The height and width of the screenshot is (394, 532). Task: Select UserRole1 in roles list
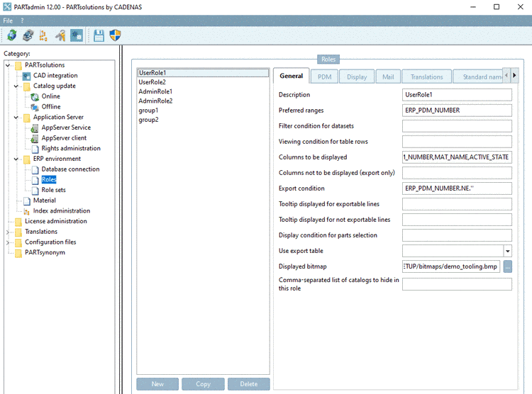coord(203,73)
